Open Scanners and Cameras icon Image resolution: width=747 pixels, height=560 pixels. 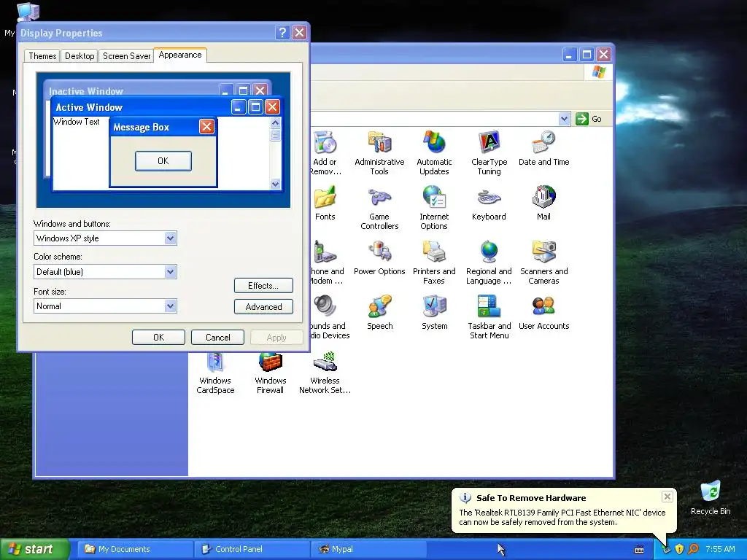tap(543, 252)
